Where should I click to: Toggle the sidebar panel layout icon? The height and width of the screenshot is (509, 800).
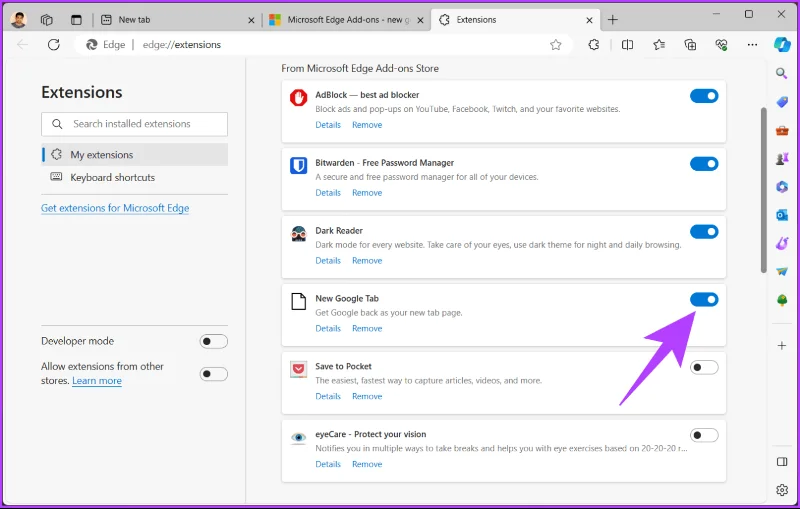click(782, 462)
